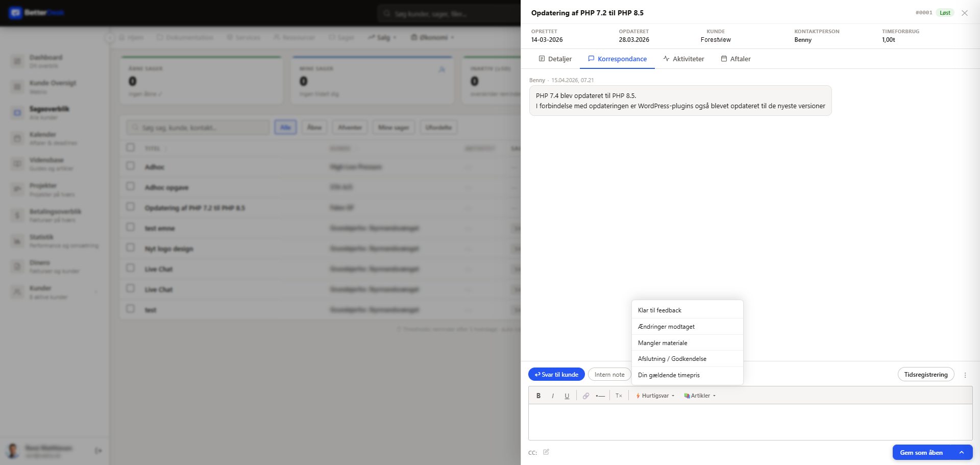Edit CC recipients with the pencil icon
Viewport: 980px width, 465px height.
pos(546,452)
